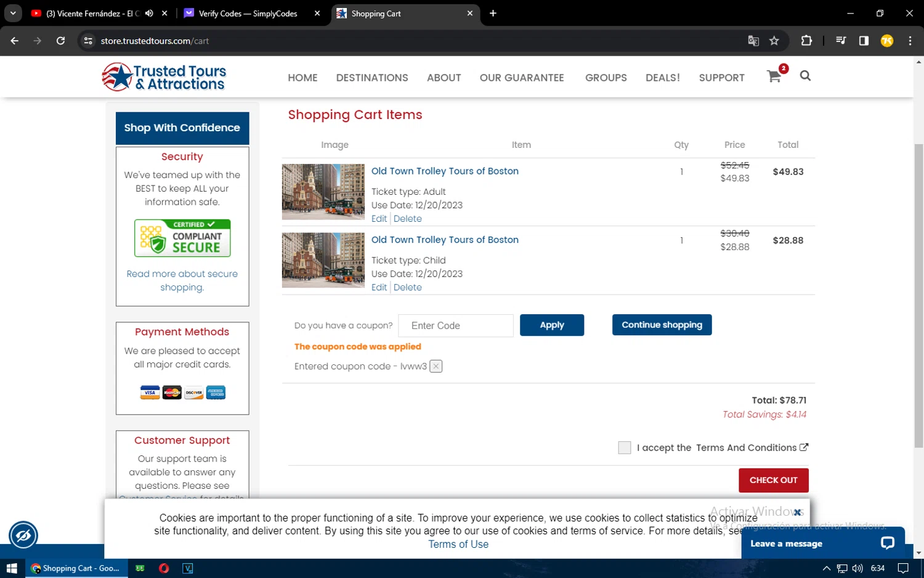The image size is (924, 578).
Task: Bookmark this page with the star icon
Action: coord(774,41)
